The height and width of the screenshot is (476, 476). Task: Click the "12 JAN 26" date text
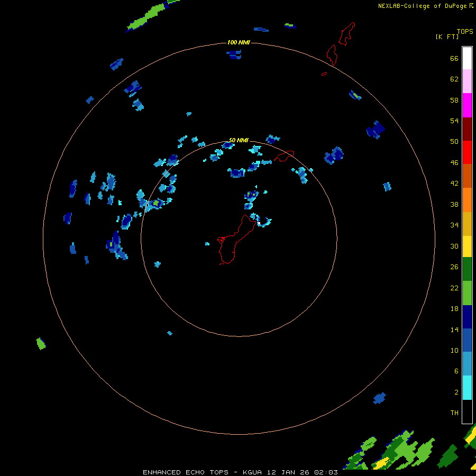coord(289,472)
